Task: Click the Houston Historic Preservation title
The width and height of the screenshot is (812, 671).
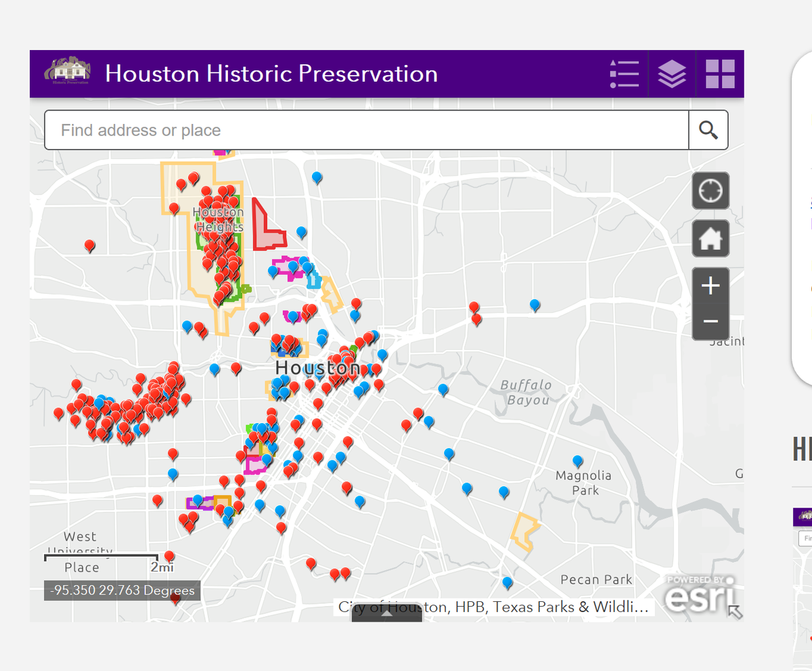Action: (x=271, y=73)
